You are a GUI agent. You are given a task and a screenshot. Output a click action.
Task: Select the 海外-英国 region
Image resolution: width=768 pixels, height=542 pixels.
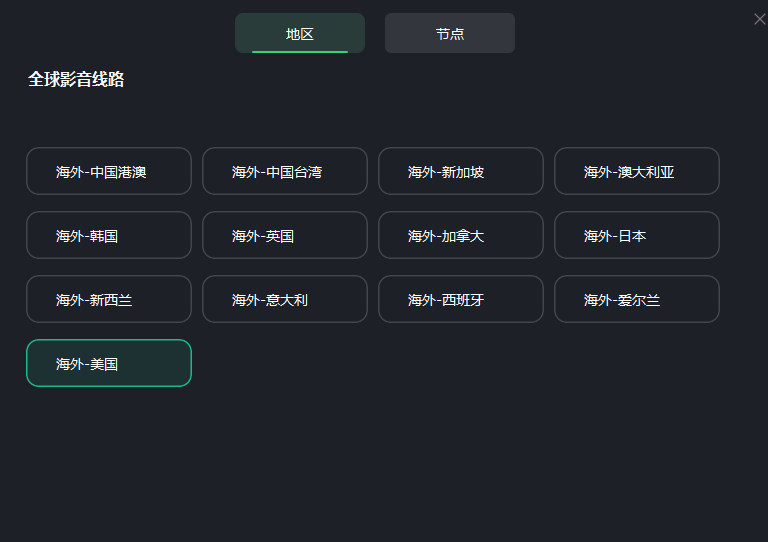click(x=285, y=235)
